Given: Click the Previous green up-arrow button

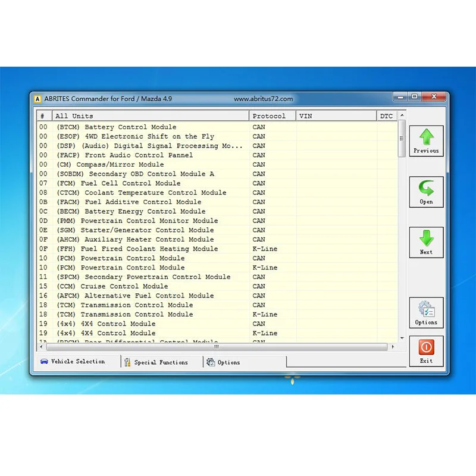Looking at the screenshot, I should [x=426, y=141].
